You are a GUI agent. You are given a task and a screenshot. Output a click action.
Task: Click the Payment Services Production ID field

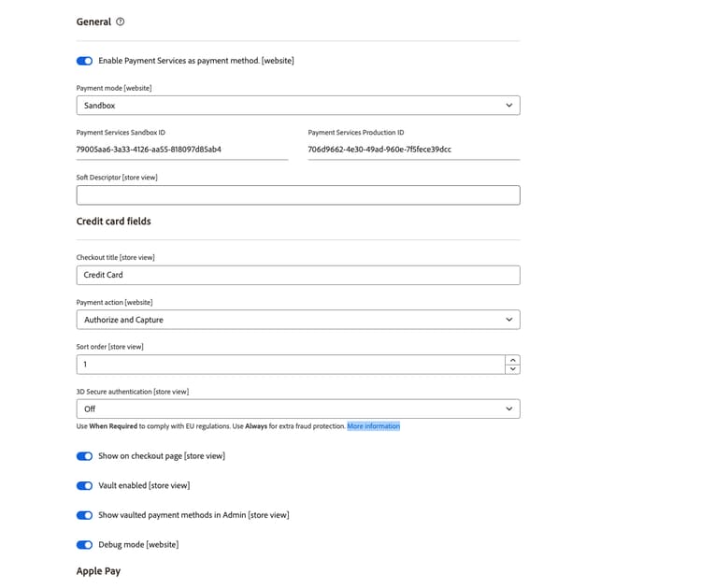pyautogui.click(x=413, y=149)
